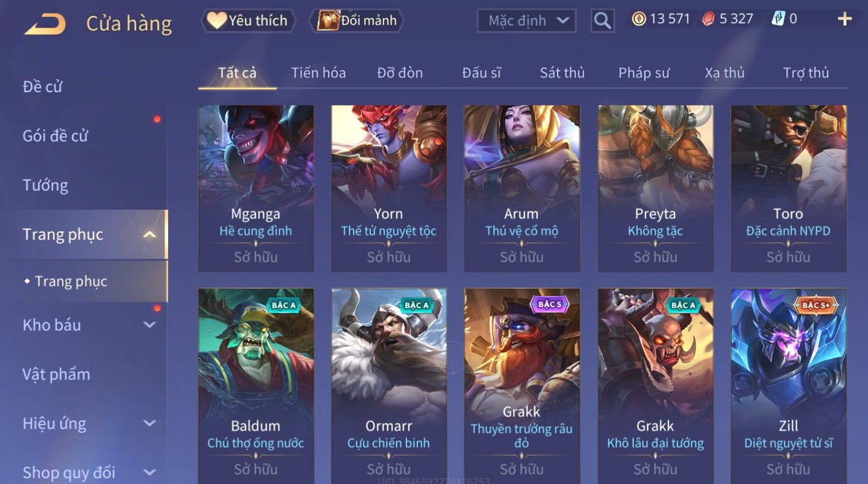The height and width of the screenshot is (484, 868).
Task: Open Tướng in the sidebar
Action: [45, 186]
